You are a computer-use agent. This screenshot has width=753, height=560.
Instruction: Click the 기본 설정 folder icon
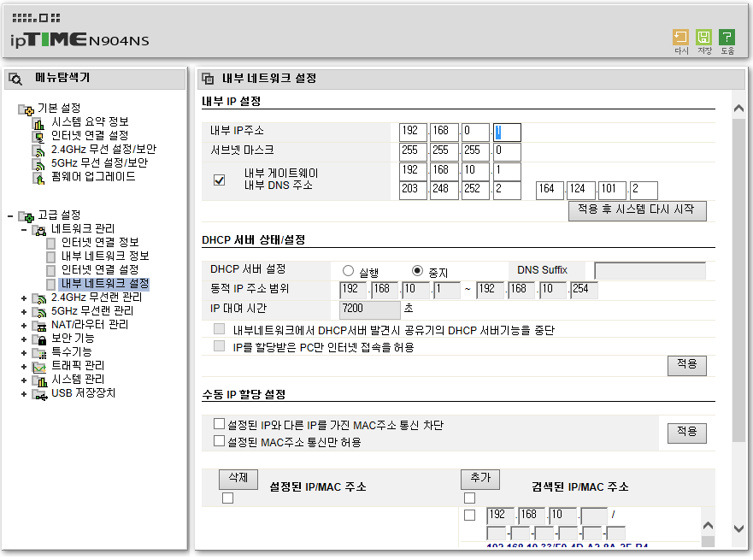point(26,110)
